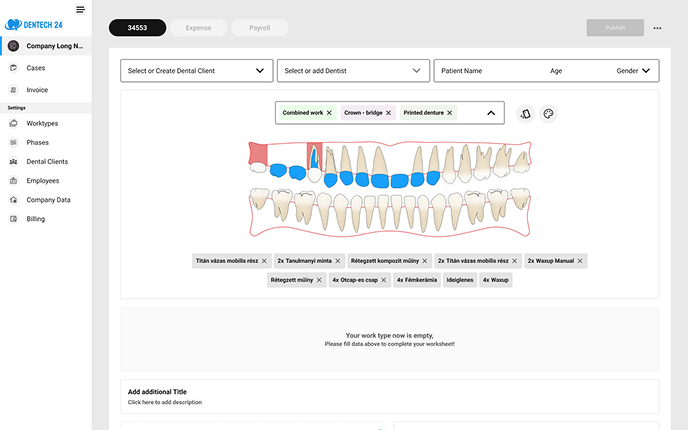Image resolution: width=688 pixels, height=430 pixels.
Task: Open the Invoice icon in sidebar
Action: click(14, 90)
